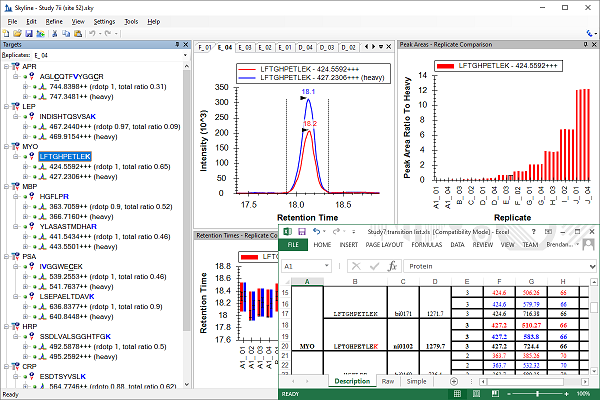Viewport: 600px width, 400px height.
Task: Expand the 424.5592+++ precursor node
Action: point(25,167)
